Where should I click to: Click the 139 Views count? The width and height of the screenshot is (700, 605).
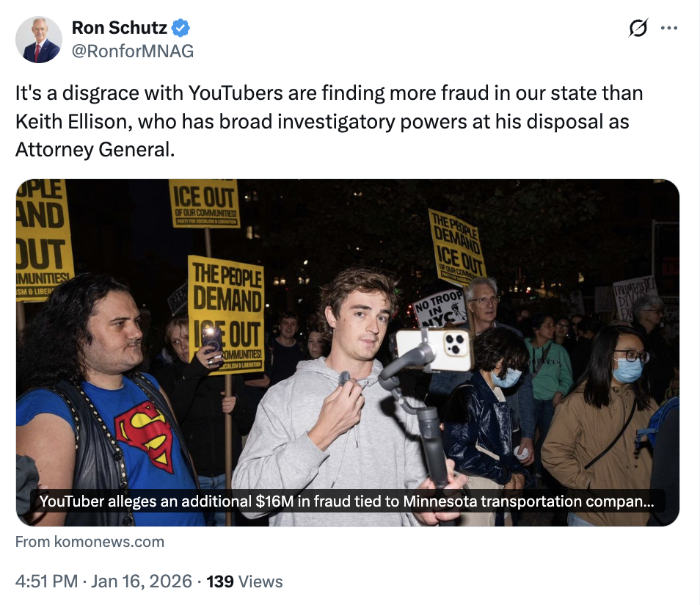(244, 582)
